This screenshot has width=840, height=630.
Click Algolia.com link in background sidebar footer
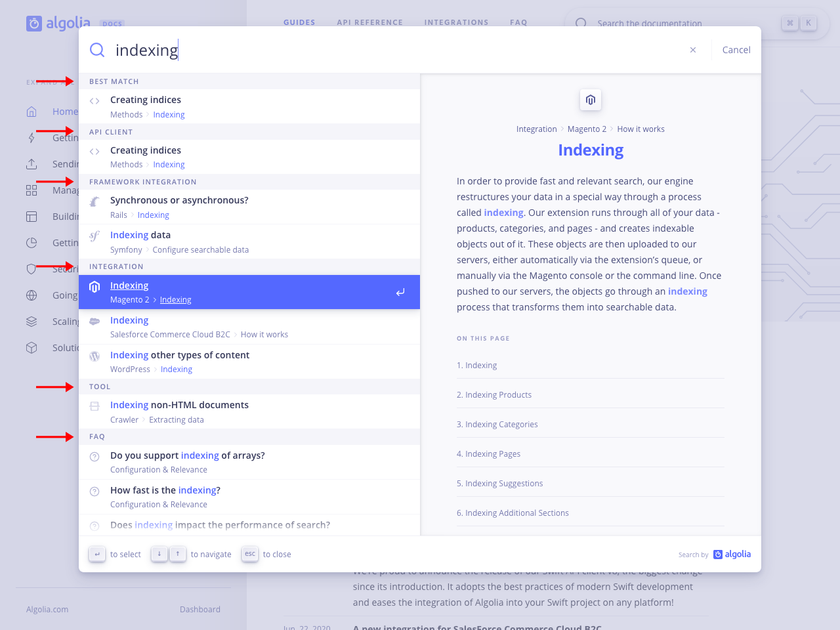pyautogui.click(x=47, y=610)
